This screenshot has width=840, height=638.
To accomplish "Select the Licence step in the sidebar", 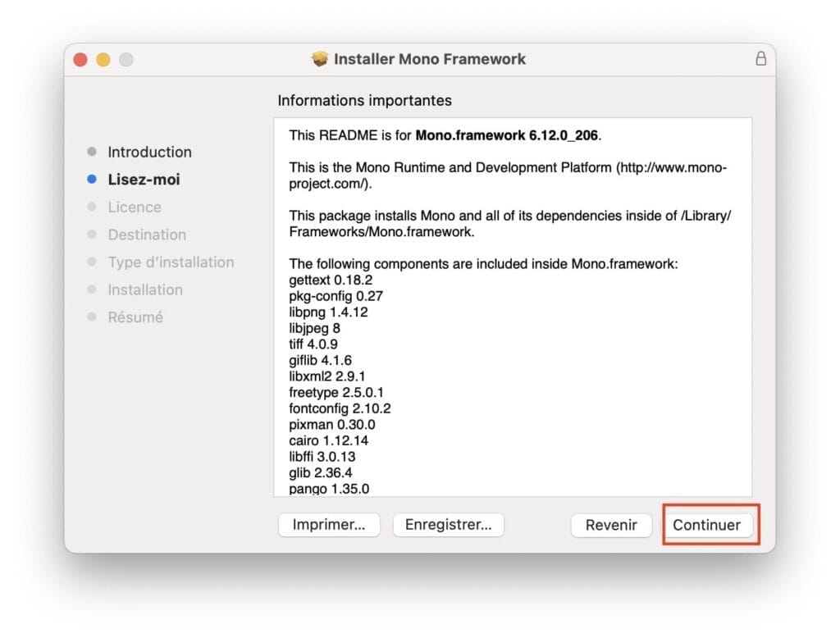I will pyautogui.click(x=135, y=207).
